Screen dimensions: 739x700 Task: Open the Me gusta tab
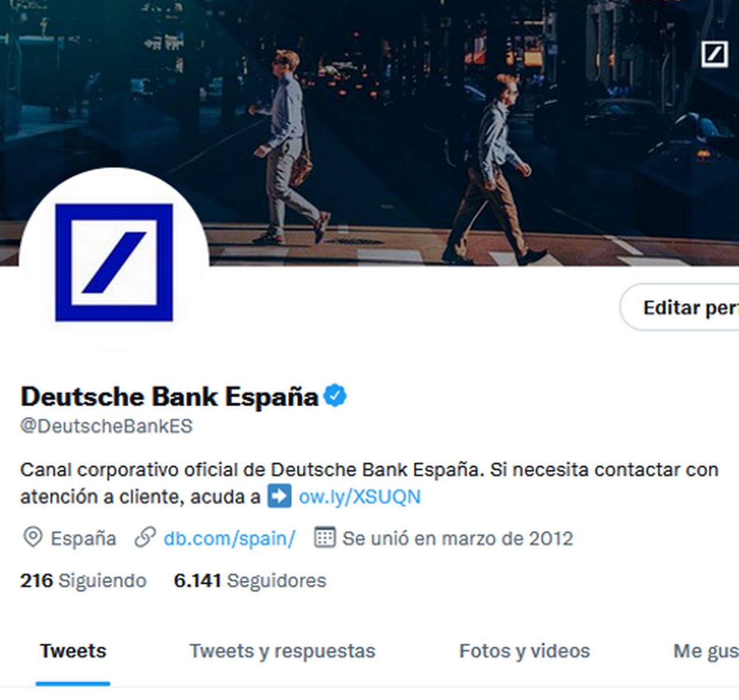(x=706, y=651)
